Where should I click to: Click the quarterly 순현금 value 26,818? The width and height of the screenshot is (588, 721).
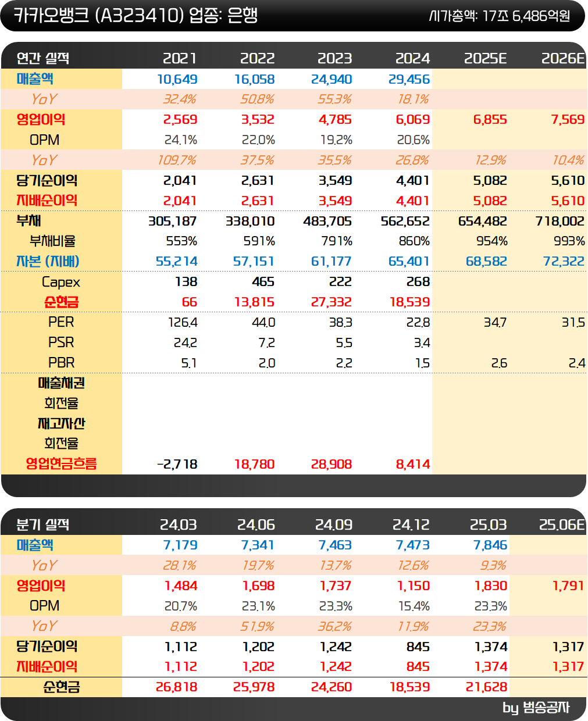pyautogui.click(x=177, y=687)
